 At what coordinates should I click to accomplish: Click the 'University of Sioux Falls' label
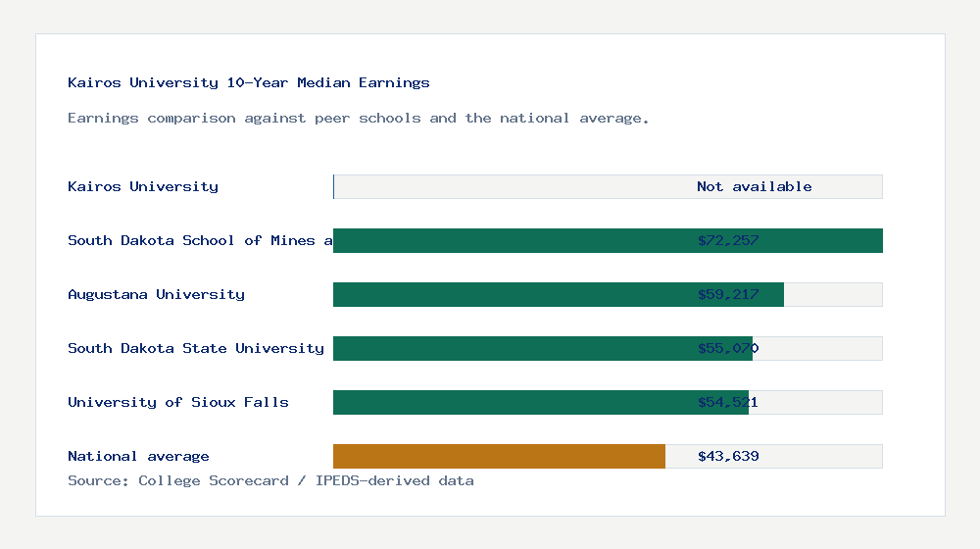pos(178,402)
